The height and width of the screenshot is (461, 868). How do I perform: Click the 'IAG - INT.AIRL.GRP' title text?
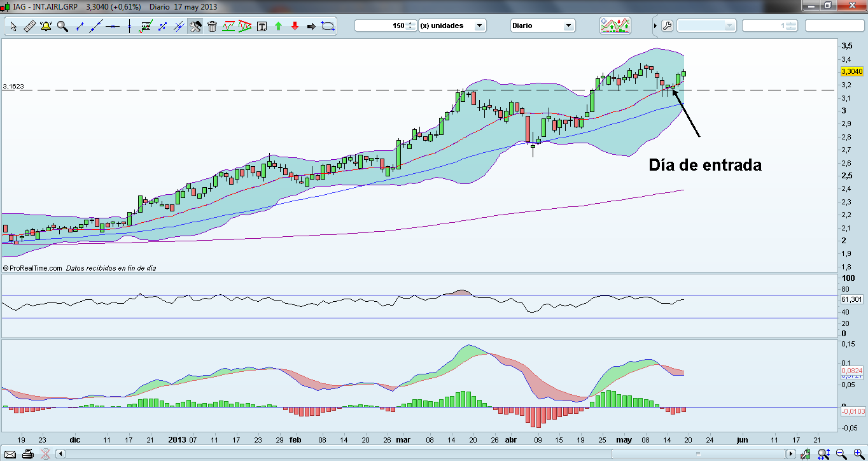pos(46,6)
